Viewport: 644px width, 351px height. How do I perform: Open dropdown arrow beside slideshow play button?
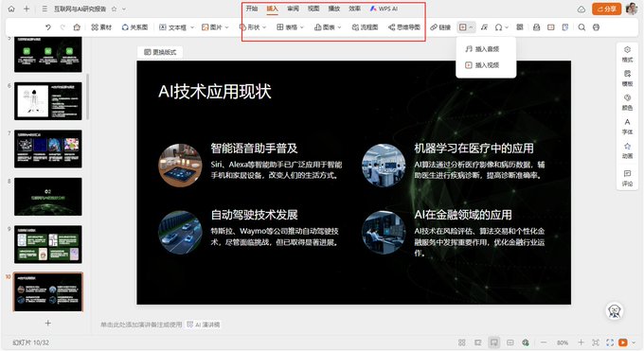click(634, 342)
